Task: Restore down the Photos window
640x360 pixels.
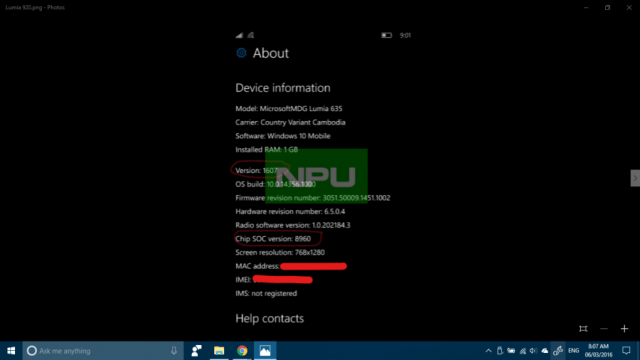Action: point(607,7)
